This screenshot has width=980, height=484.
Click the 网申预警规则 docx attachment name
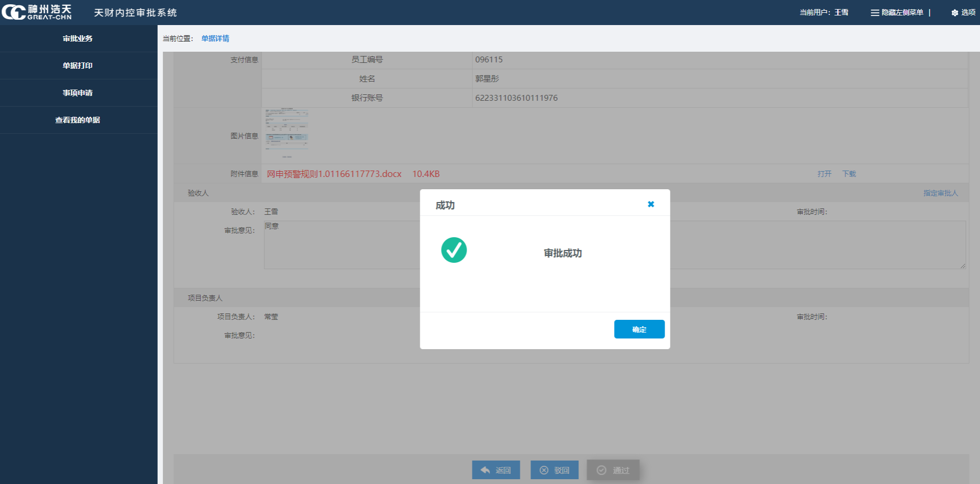[x=334, y=174]
